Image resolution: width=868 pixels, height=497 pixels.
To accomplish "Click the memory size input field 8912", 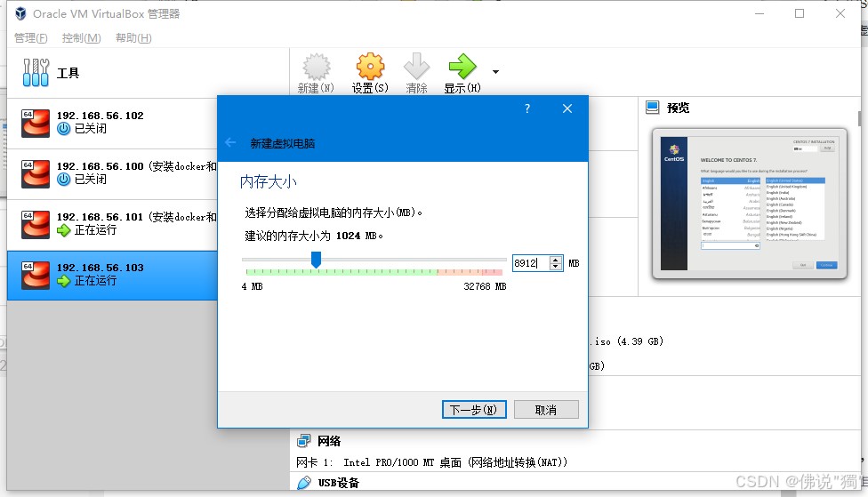I will pyautogui.click(x=530, y=263).
